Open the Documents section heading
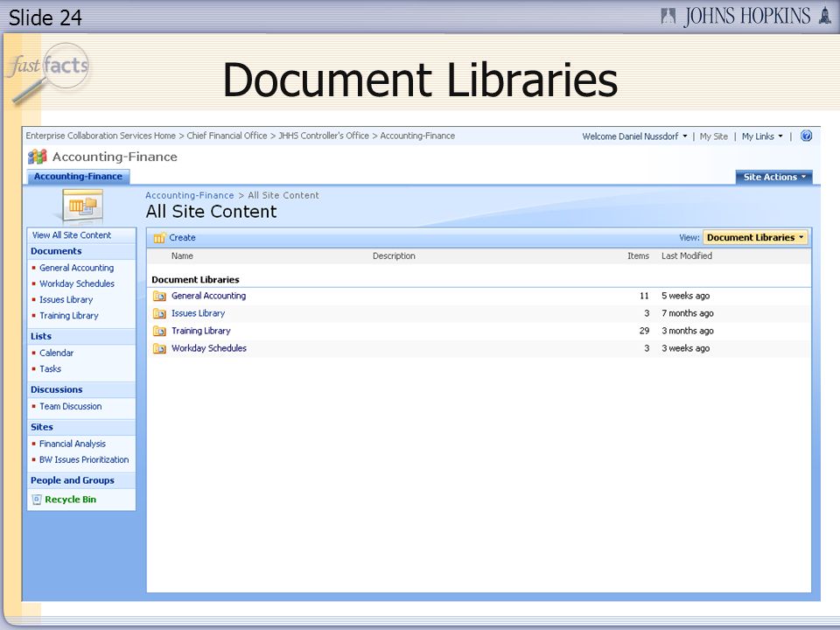Image resolution: width=840 pixels, height=630 pixels. click(x=56, y=251)
